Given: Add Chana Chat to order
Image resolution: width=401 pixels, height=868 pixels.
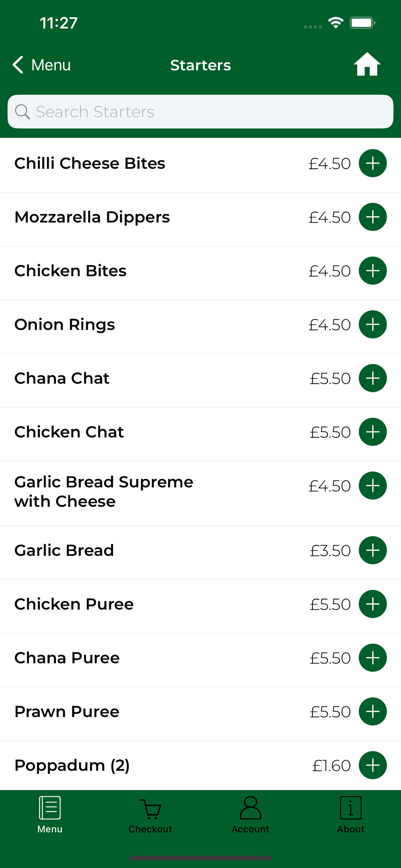Looking at the screenshot, I should pos(372,378).
